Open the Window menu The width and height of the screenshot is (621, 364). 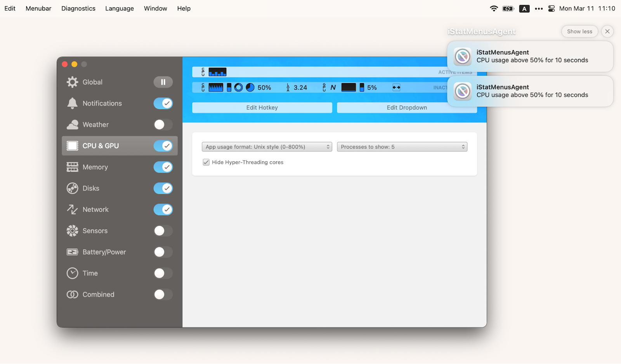156,9
